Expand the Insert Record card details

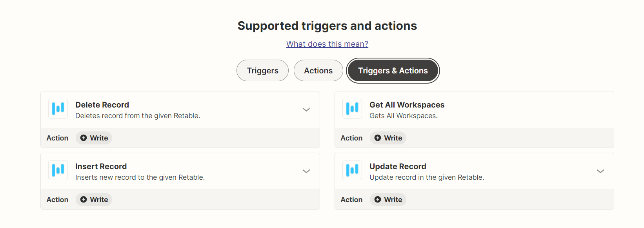[306, 171]
